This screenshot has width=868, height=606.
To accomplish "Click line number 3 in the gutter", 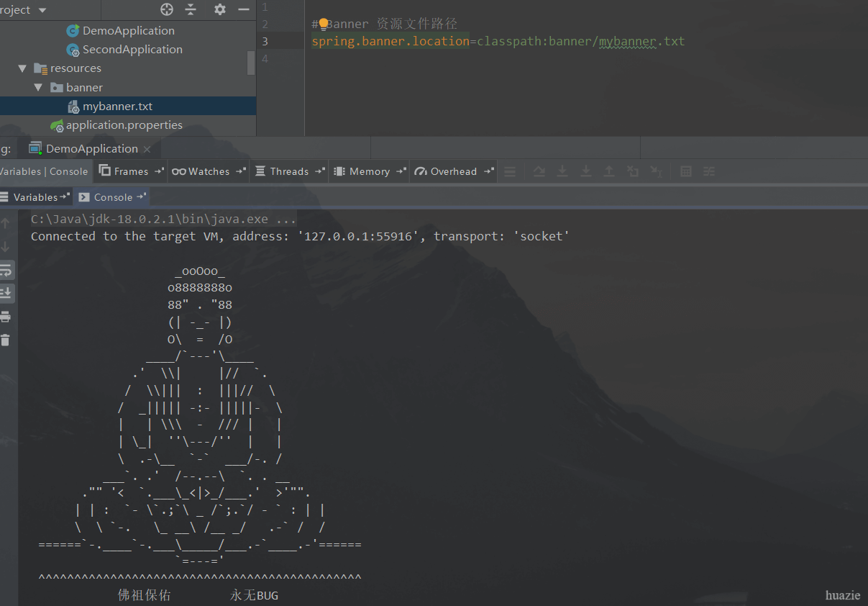I will click(265, 41).
